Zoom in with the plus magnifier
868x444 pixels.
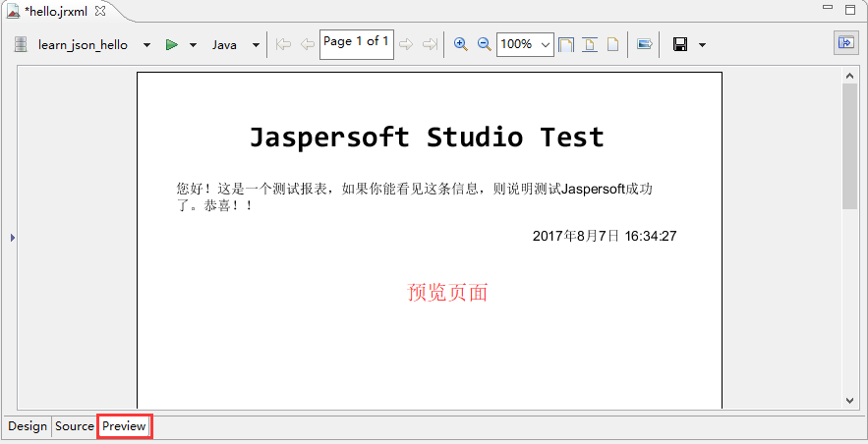461,44
